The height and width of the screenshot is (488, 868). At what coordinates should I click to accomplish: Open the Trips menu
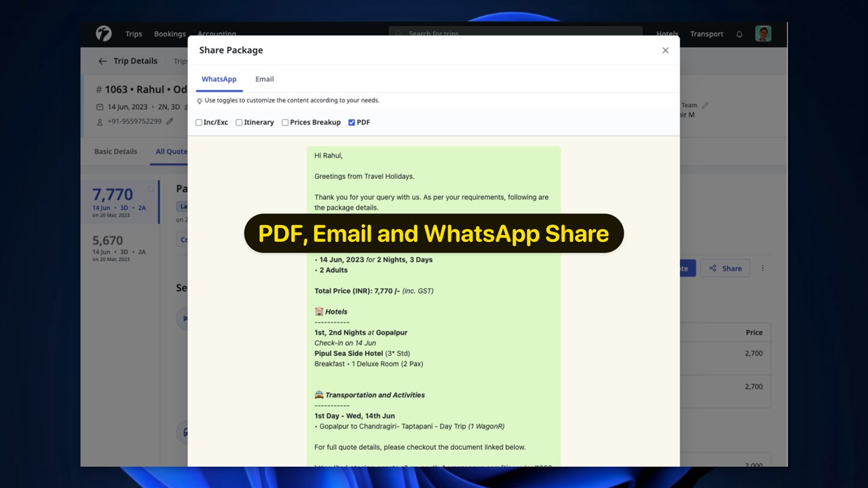133,34
